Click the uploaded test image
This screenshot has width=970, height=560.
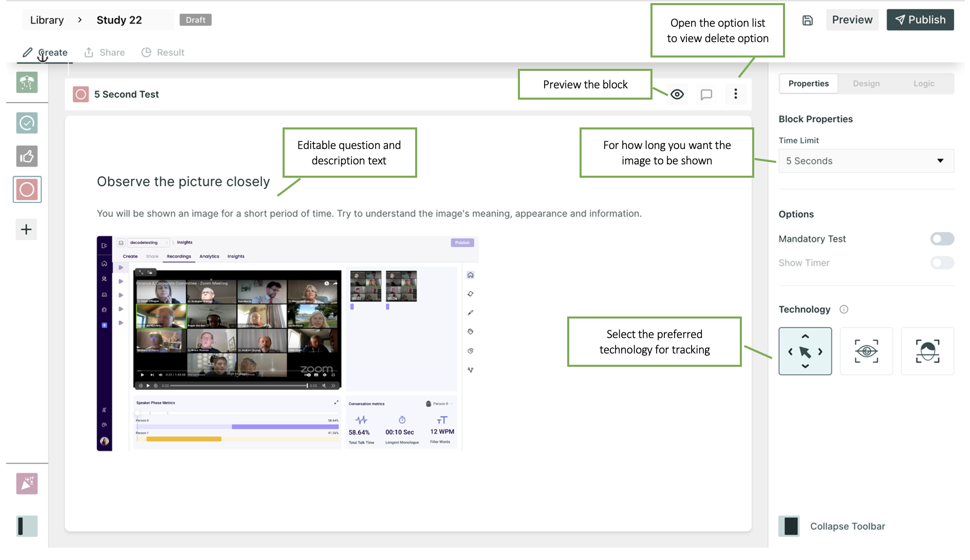(288, 344)
